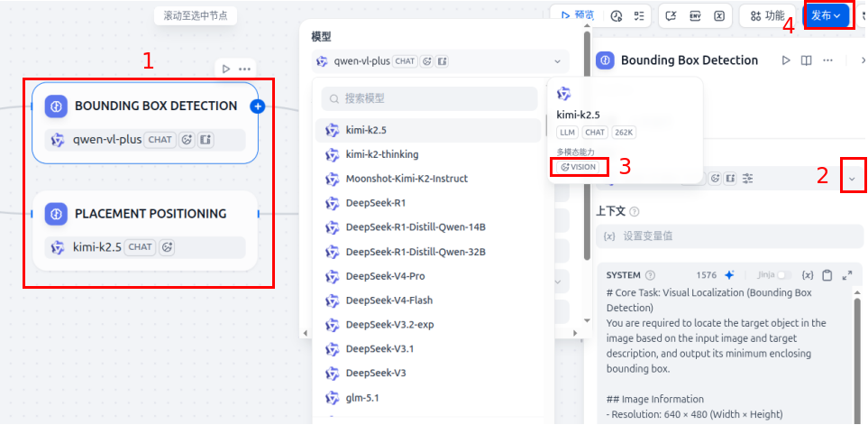Expand the panel model selector chevron
868x425 pixels.
coord(853,179)
